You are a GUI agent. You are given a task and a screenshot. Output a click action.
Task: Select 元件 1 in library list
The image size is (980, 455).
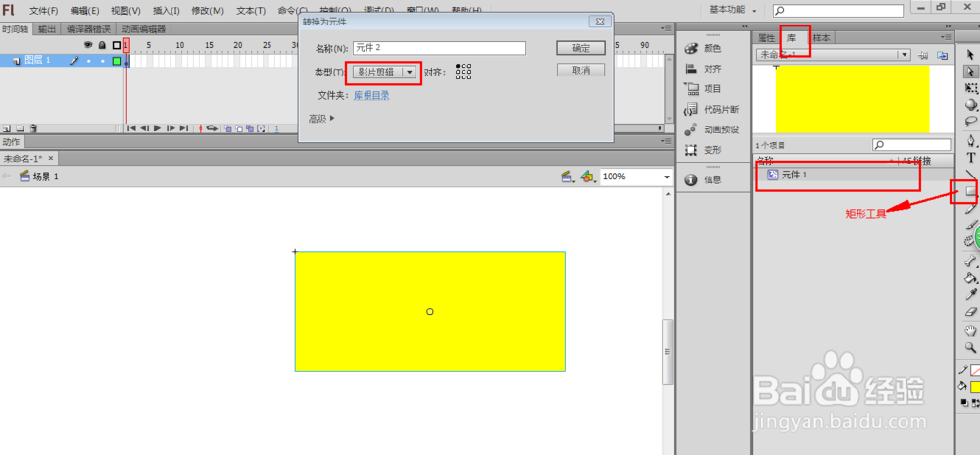click(x=853, y=175)
